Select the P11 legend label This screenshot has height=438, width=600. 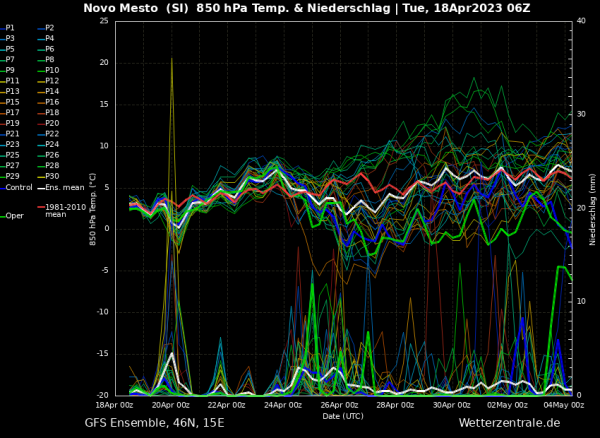pyautogui.click(x=9, y=81)
